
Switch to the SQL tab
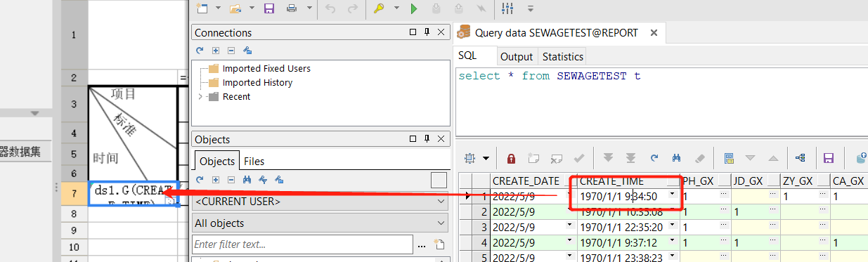point(467,55)
